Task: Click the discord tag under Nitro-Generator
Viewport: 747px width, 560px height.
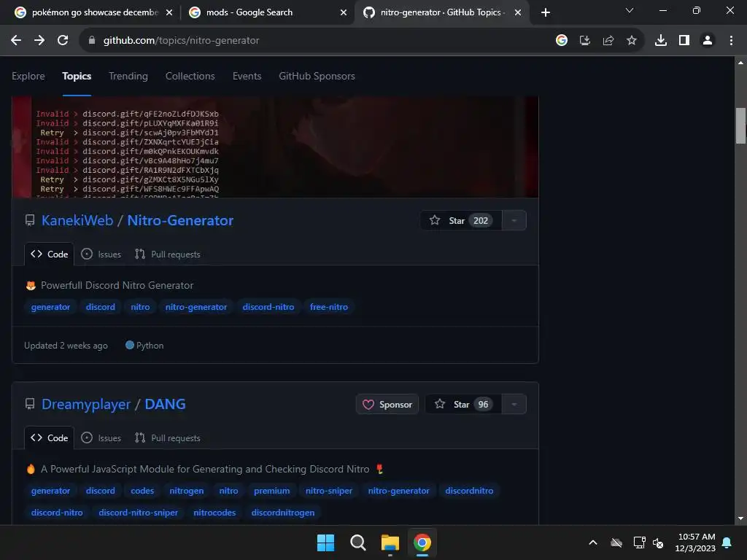Action: pos(101,307)
